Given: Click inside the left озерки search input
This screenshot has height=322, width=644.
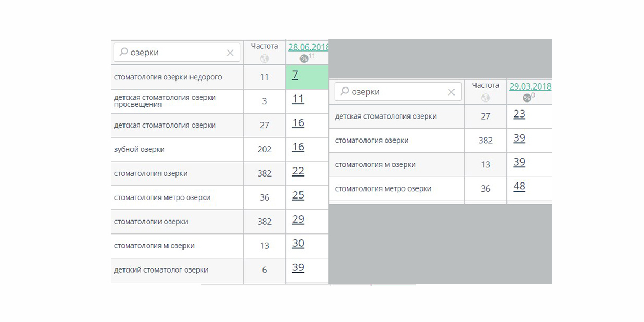Looking at the screenshot, I should (177, 53).
